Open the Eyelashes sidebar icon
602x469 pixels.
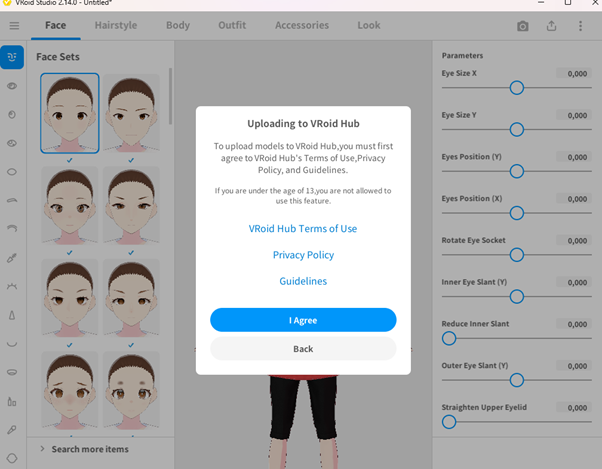(x=12, y=286)
